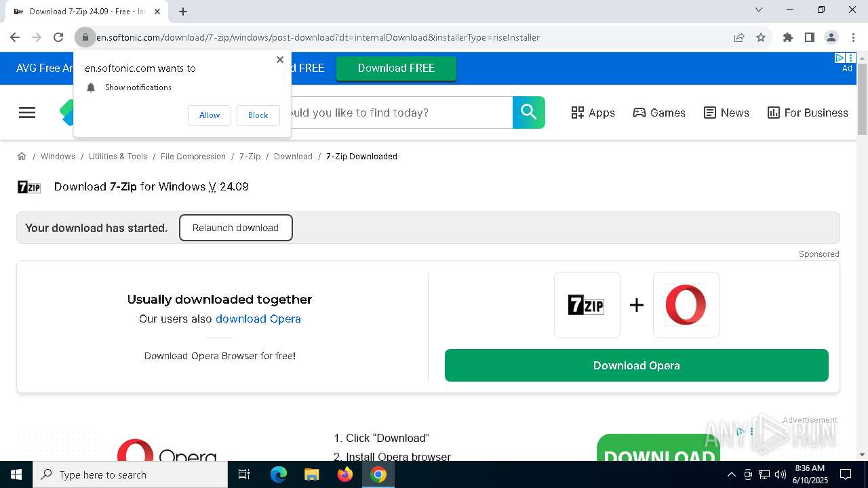Open the download Opera text link
This screenshot has height=488, width=868.
click(x=258, y=319)
